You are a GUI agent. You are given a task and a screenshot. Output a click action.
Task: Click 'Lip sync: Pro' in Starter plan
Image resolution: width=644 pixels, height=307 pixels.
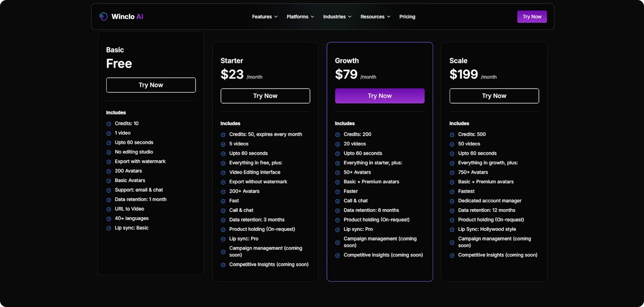click(x=244, y=239)
